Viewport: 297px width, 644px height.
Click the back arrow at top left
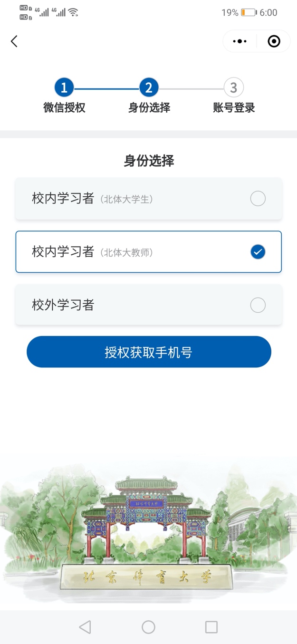point(14,41)
